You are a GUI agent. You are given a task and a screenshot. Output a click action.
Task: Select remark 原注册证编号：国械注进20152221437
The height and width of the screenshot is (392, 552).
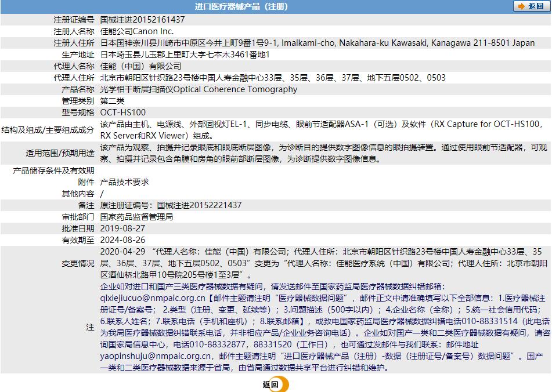pyautogui.click(x=171, y=205)
